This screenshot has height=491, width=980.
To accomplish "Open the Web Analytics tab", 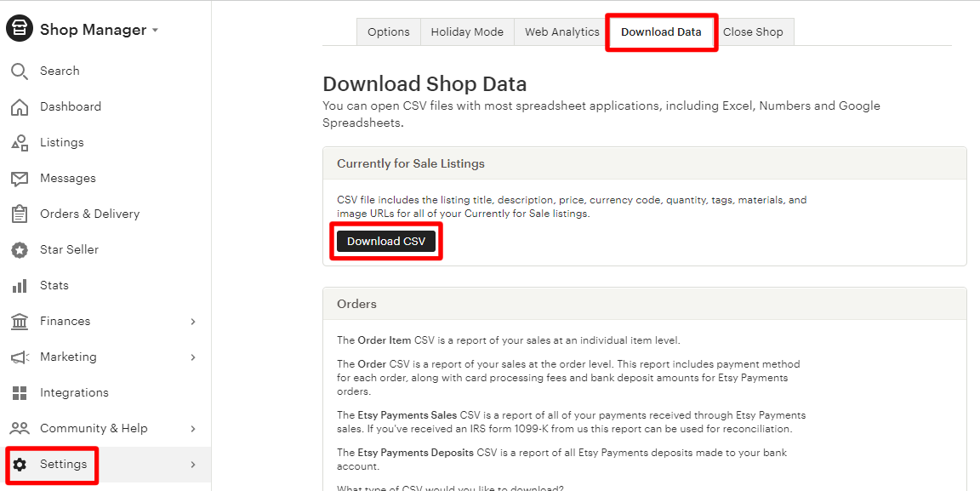I will (561, 32).
